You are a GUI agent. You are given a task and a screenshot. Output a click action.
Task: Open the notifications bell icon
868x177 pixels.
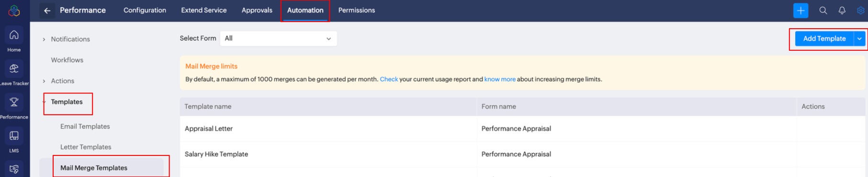point(842,11)
